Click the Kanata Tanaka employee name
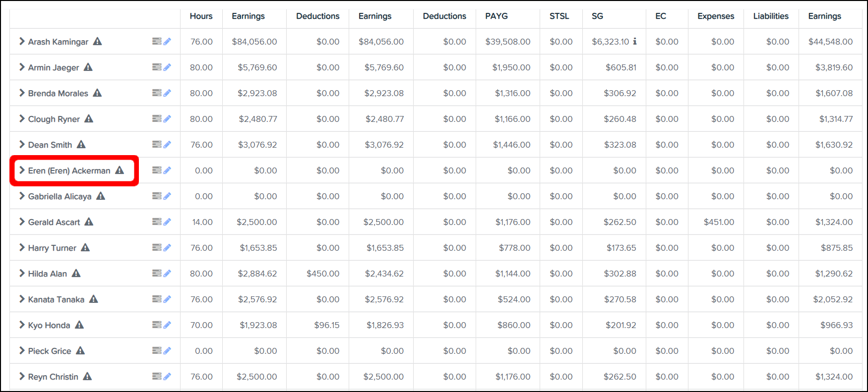The height and width of the screenshot is (392, 868). pos(56,300)
